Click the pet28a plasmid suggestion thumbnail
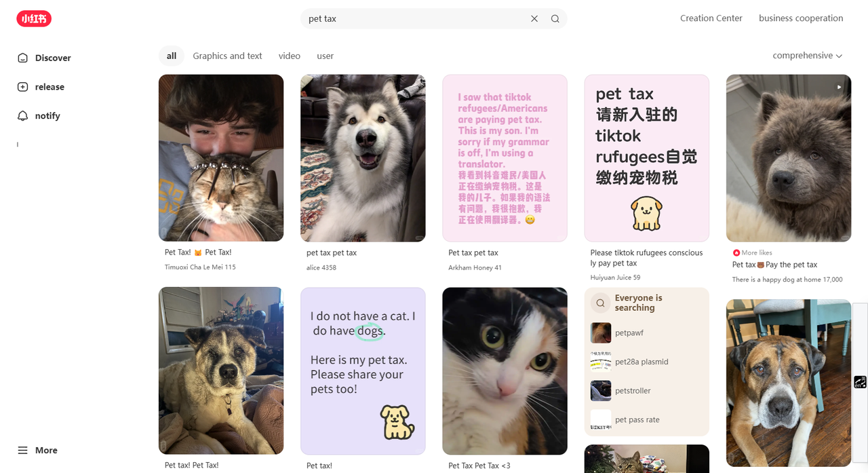 click(x=600, y=362)
